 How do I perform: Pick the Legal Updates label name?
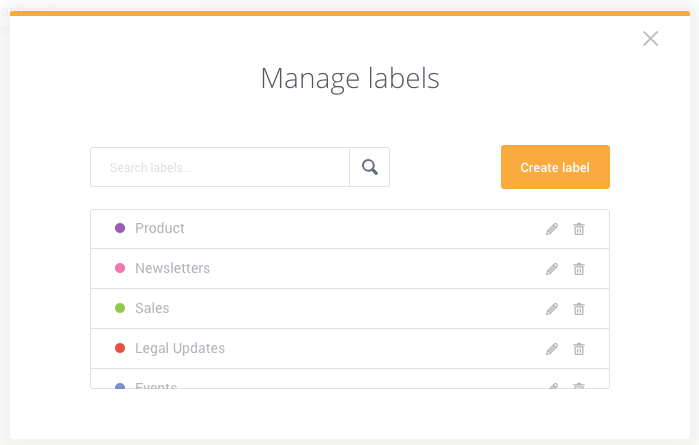point(180,348)
